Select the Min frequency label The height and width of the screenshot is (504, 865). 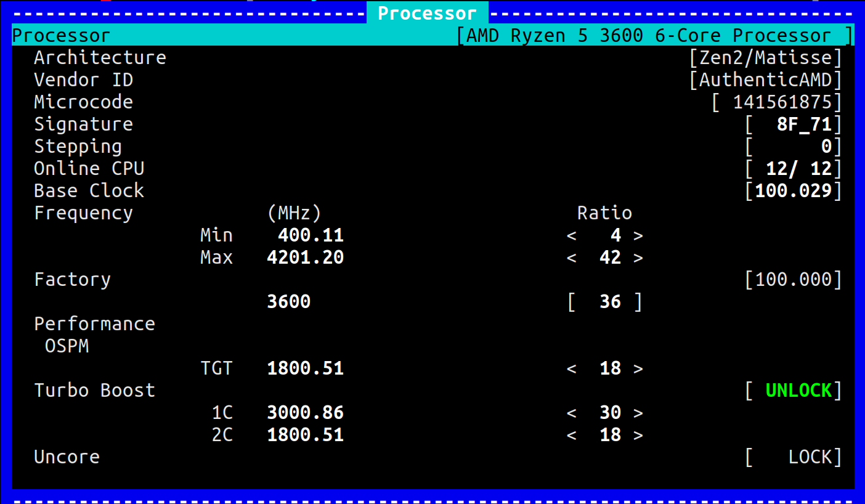216,235
